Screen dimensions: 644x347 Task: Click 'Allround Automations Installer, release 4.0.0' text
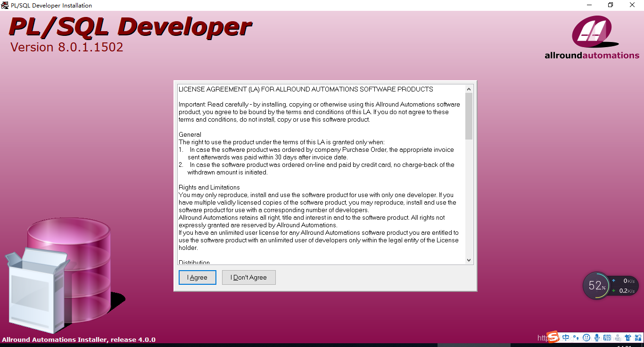point(79,339)
